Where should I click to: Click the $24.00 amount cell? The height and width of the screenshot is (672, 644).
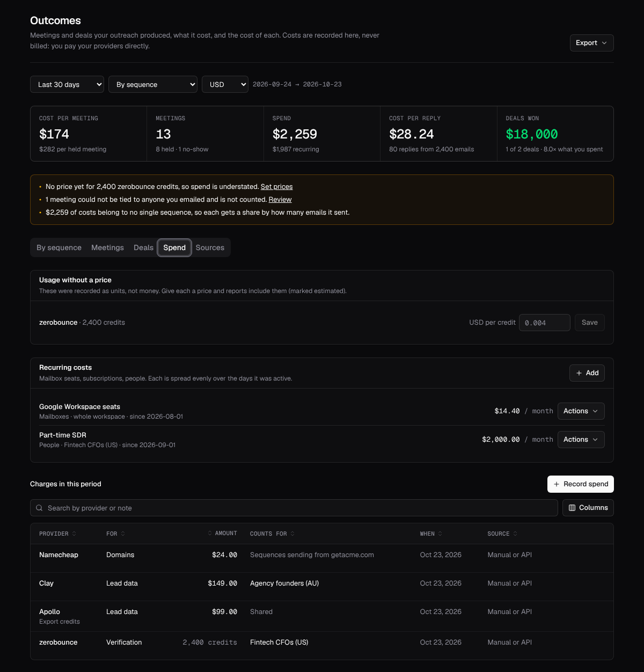tap(224, 555)
